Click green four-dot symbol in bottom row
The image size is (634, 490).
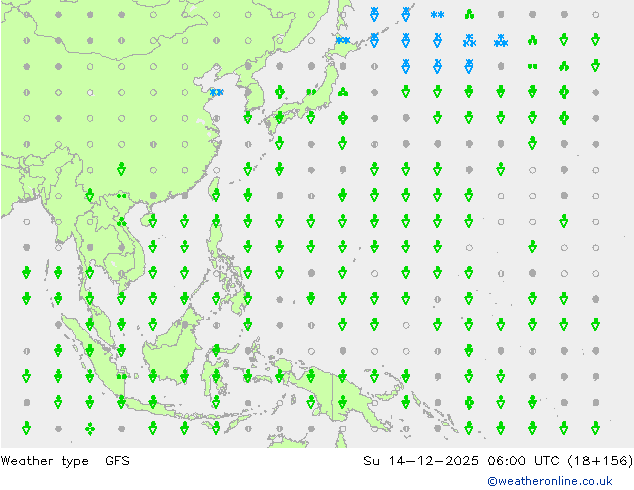point(90,429)
